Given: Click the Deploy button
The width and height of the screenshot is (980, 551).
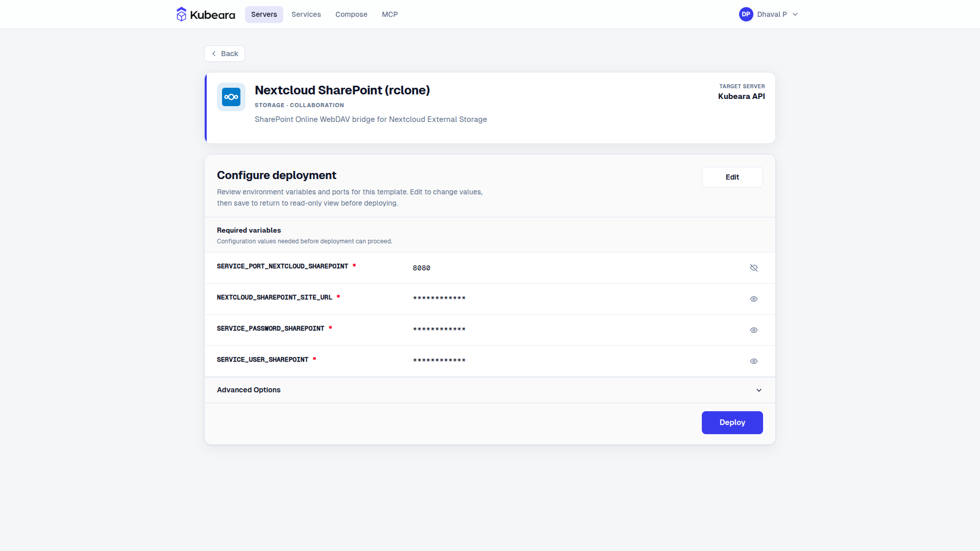Looking at the screenshot, I should (x=732, y=422).
